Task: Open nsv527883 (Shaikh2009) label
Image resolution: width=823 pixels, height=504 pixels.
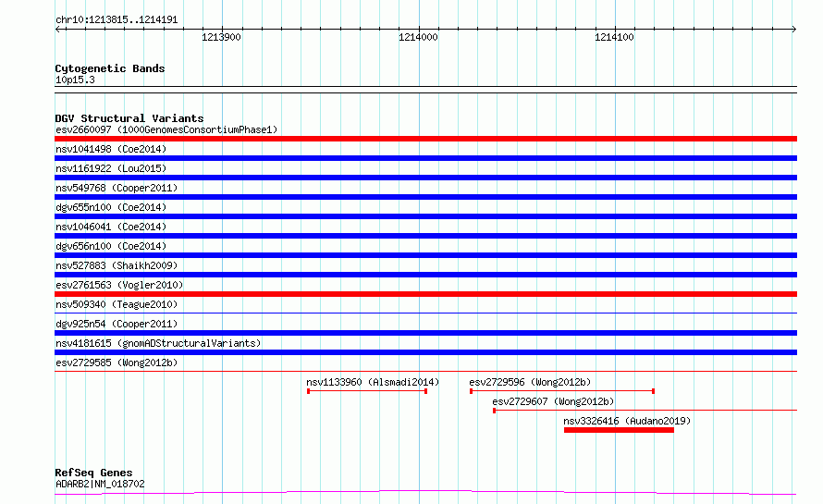Action: click(x=117, y=265)
